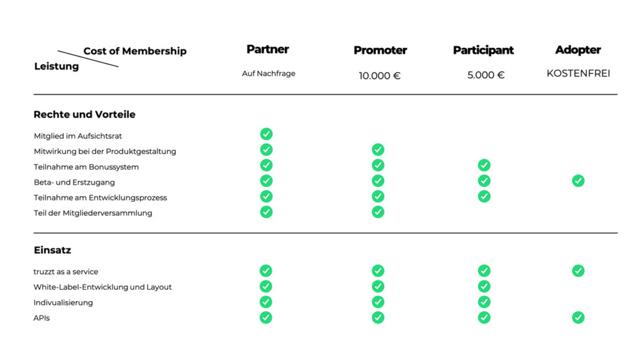The image size is (644, 362).
Task: Select the Partner column heading
Action: tap(268, 49)
